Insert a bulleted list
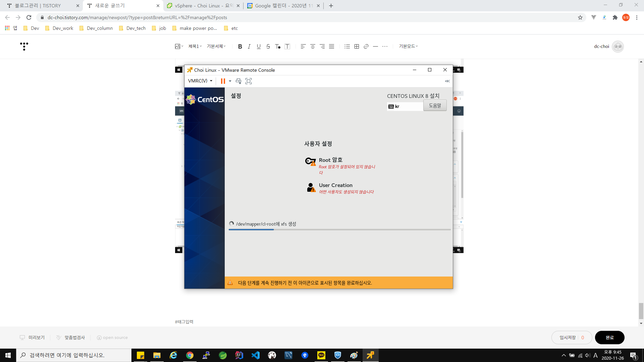This screenshot has width=644, height=362. [x=347, y=47]
